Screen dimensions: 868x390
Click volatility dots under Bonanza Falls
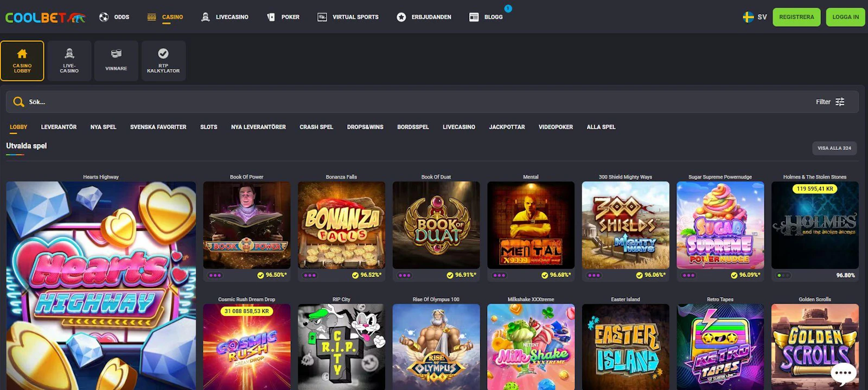310,275
